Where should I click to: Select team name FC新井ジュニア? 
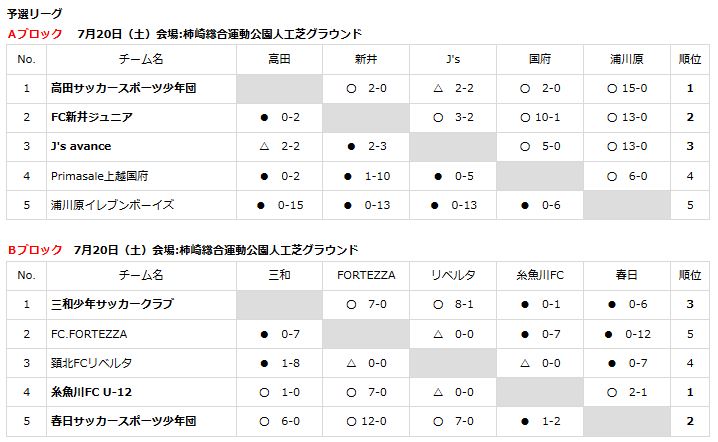pyautogui.click(x=92, y=117)
